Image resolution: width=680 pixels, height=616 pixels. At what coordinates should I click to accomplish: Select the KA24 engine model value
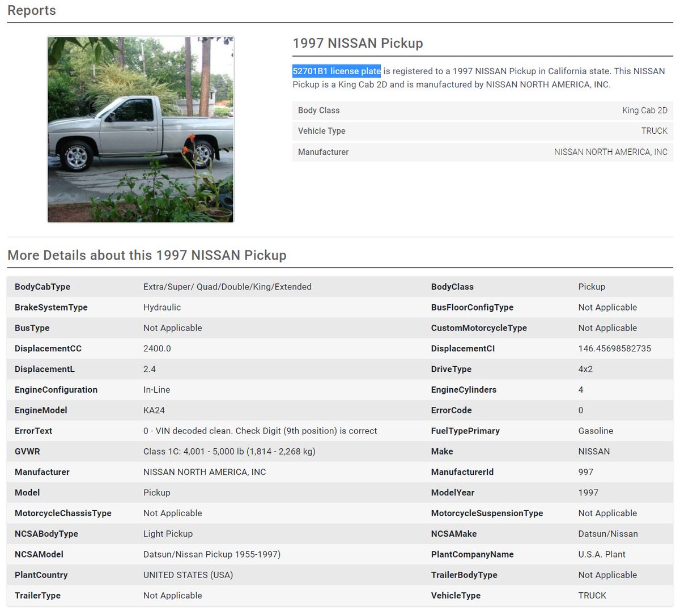pos(154,410)
